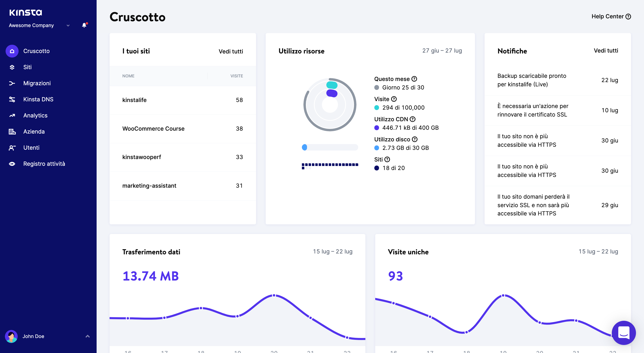Expand the Awesome Company dropdown
Image resolution: width=644 pixels, height=353 pixels.
(x=68, y=25)
